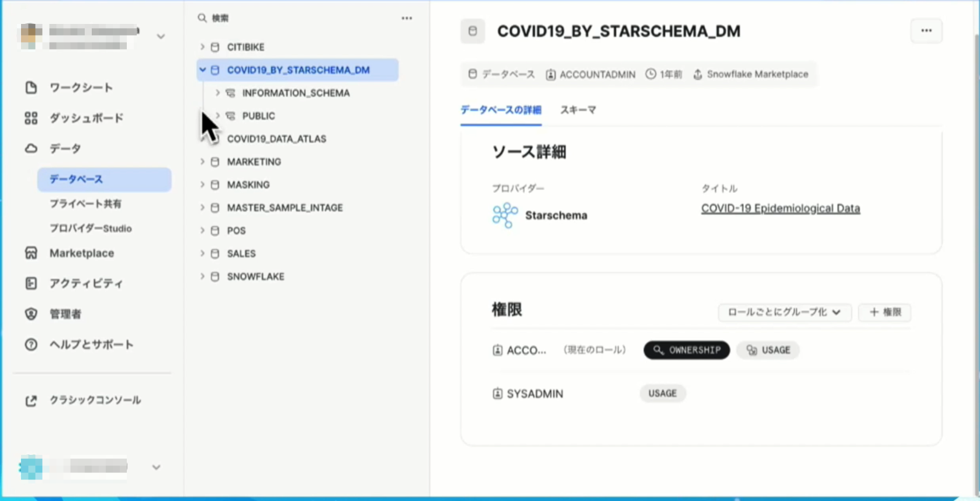Expand the MASKING database
Viewport: 980px width, 501px height.
[202, 185]
